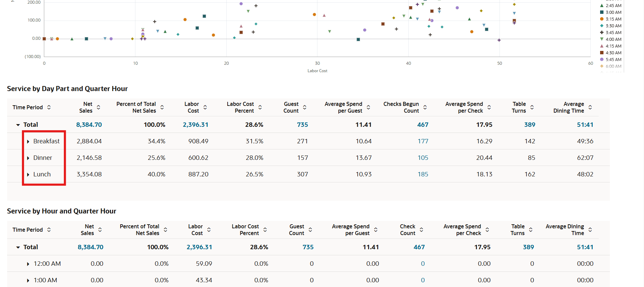Click the Percent of Total Net Sales header
The height and width of the screenshot is (287, 644).
[136, 107]
